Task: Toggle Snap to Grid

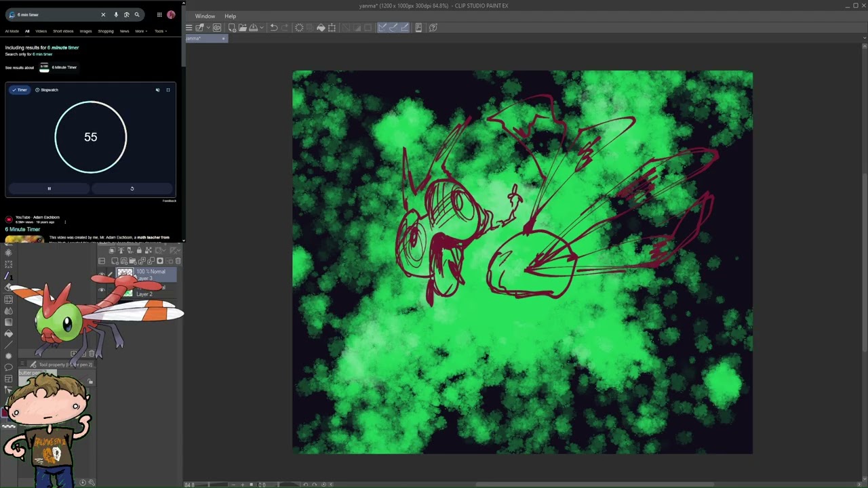Action: point(404,28)
